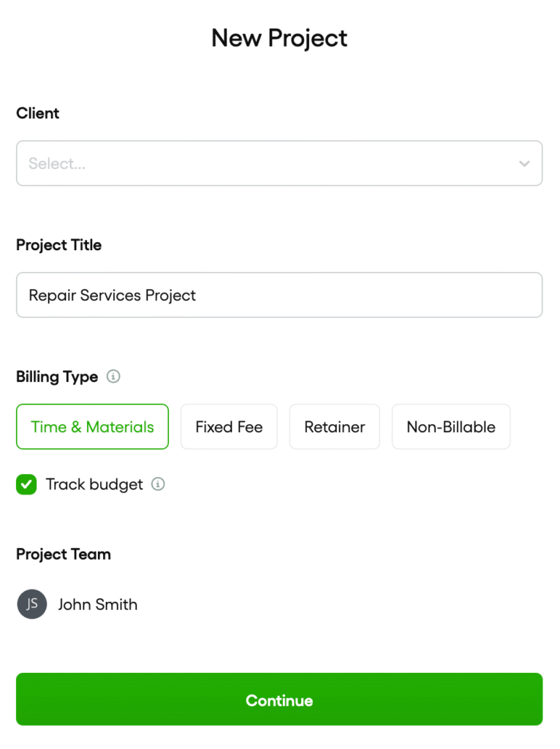This screenshot has height=749, width=560.
Task: Switch billing type to Fixed Fee
Action: click(x=229, y=426)
